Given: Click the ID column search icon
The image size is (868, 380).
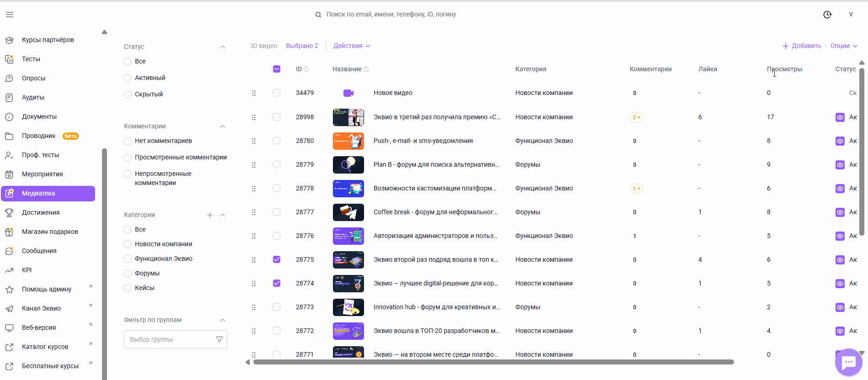Looking at the screenshot, I should click(x=306, y=69).
